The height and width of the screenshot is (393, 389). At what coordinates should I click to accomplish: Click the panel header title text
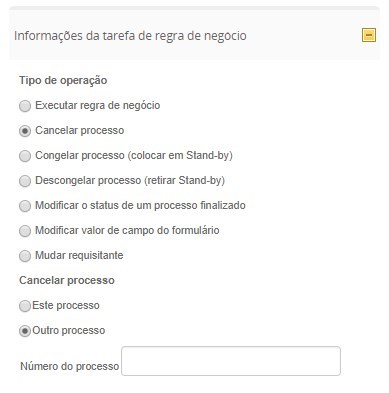[130, 36]
